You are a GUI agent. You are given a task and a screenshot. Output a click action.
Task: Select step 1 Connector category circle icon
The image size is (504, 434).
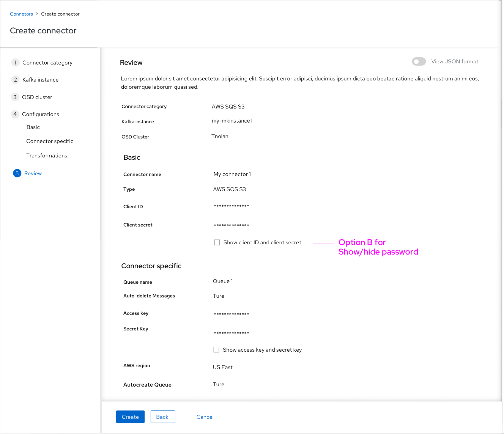[15, 62]
